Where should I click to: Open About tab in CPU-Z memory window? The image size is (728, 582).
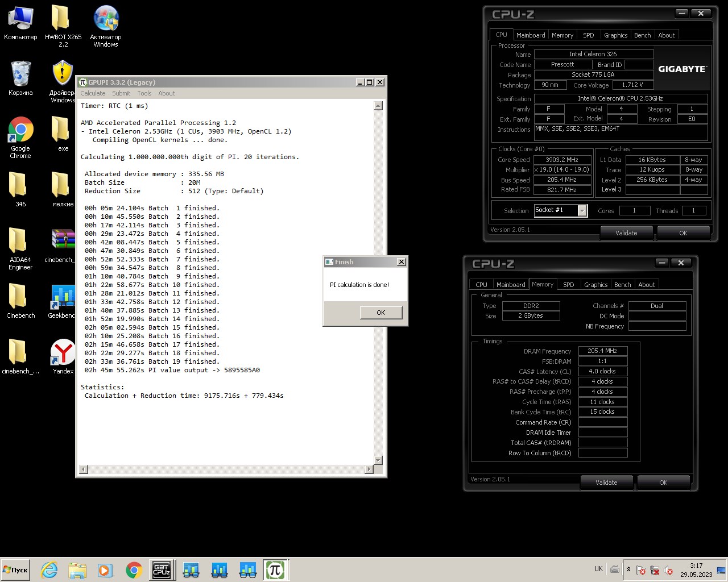[x=646, y=285]
